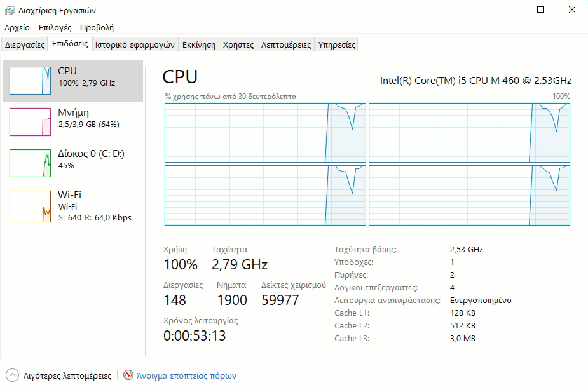Collapse view with Λιγότερες λεπτομέρειες arrow

point(12,375)
